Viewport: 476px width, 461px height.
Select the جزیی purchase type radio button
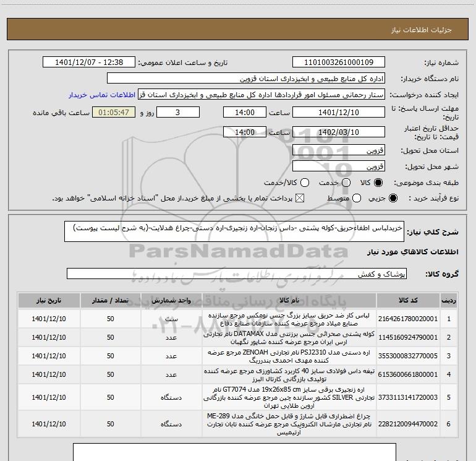[393, 199]
